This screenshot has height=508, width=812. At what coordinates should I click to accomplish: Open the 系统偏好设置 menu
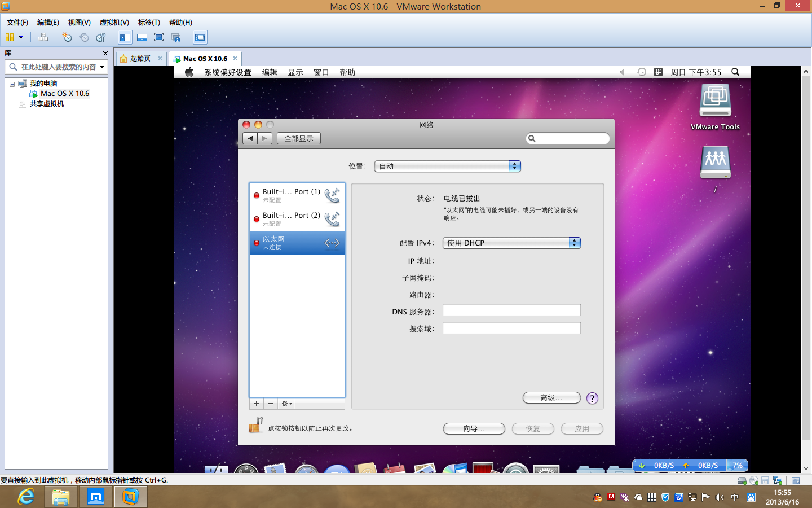[x=228, y=72]
